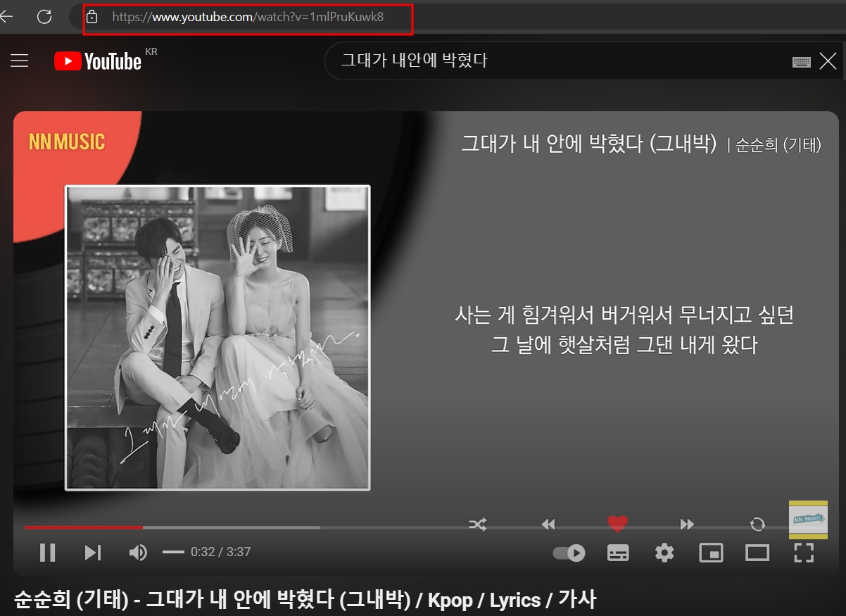Screen dimensions: 846x616
Task: Enable theater mode
Action: pyautogui.click(x=757, y=553)
